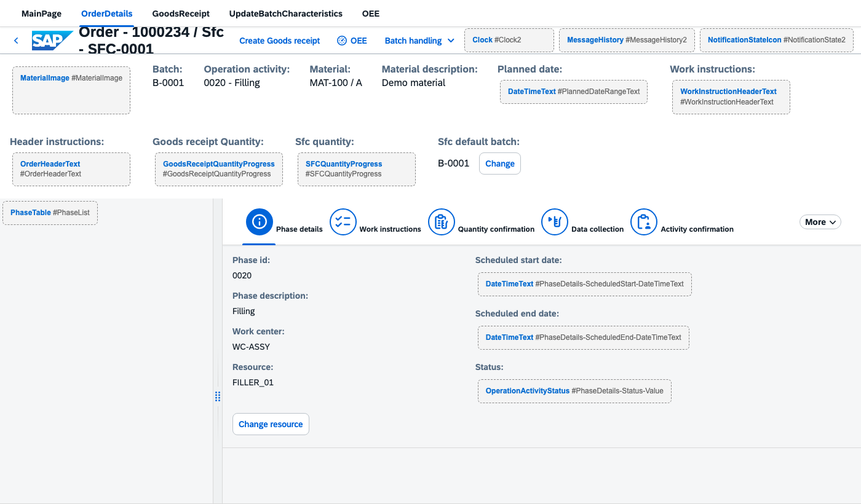Open the Data collection icon
Image resolution: width=861 pixels, height=504 pixels.
tap(555, 222)
